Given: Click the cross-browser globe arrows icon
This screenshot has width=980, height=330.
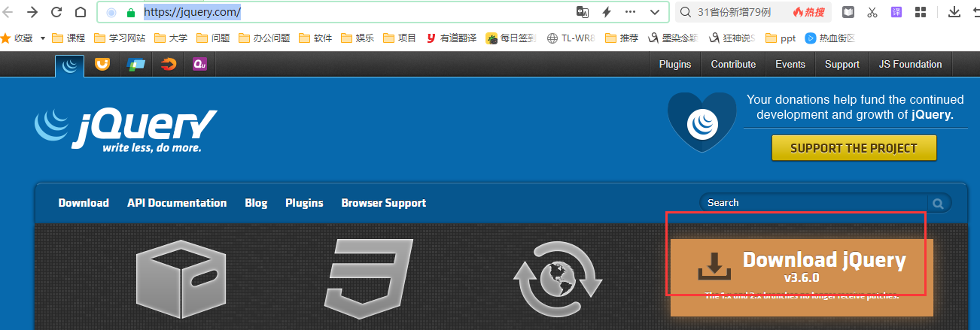Looking at the screenshot, I should (557, 278).
